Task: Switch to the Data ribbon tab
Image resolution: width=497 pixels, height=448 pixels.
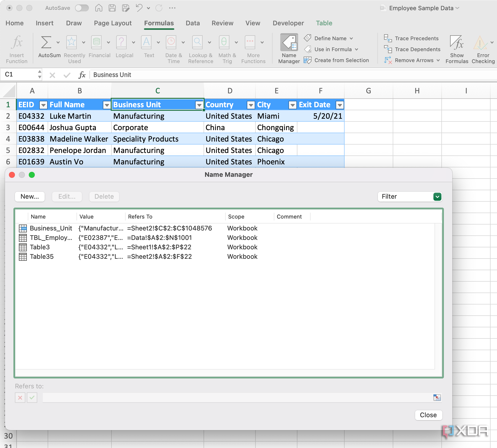Action: click(193, 23)
